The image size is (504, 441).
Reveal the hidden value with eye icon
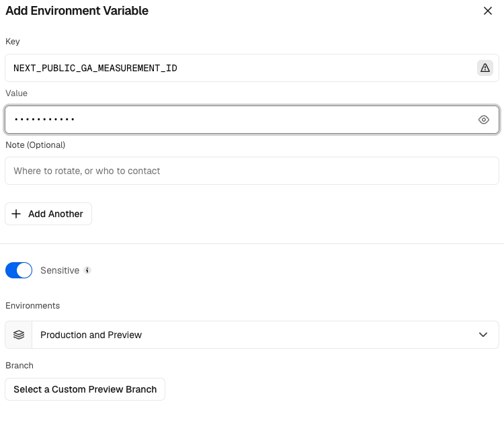pyautogui.click(x=483, y=120)
